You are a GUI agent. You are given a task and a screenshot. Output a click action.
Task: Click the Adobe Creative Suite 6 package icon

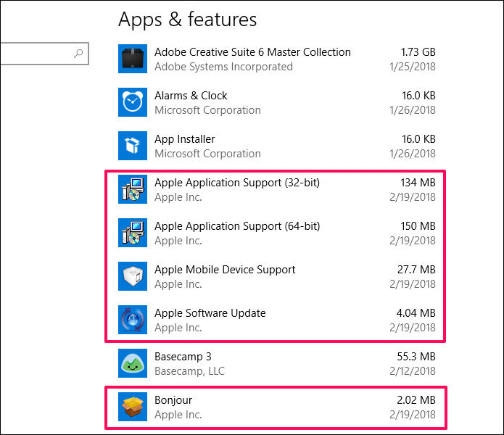tap(133, 59)
